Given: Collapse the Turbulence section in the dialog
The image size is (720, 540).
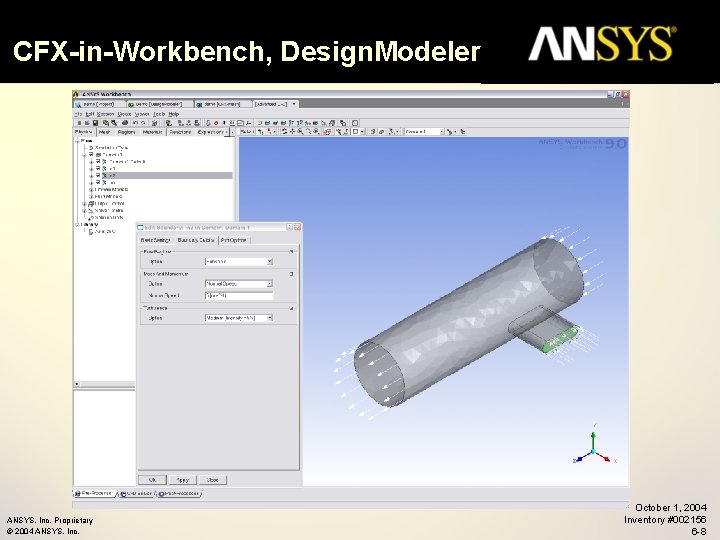Looking at the screenshot, I should tap(291, 308).
